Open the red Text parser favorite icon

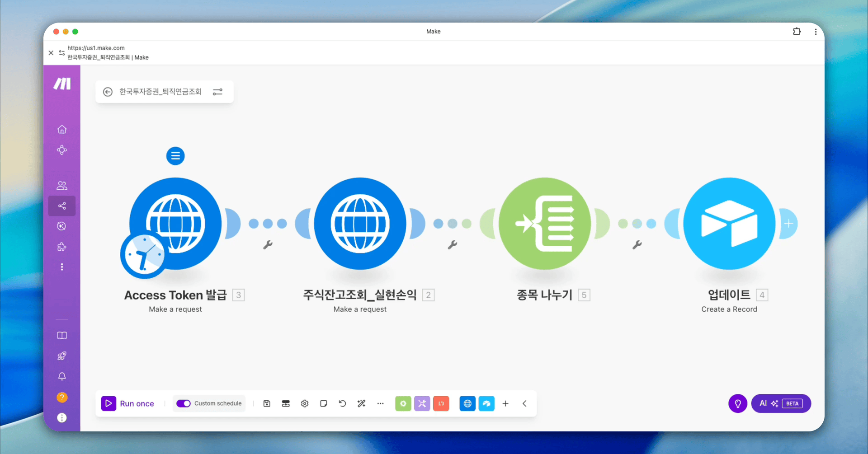click(441, 403)
